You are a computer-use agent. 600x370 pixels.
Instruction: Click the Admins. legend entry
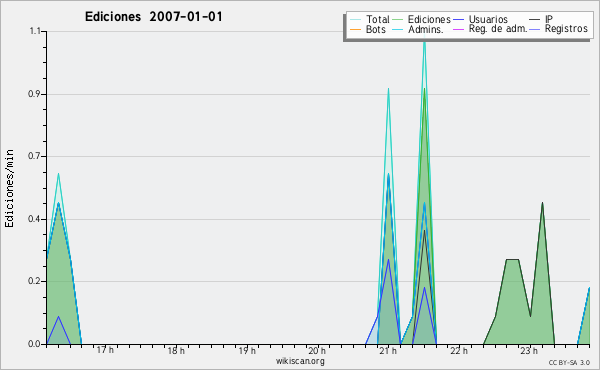(x=418, y=29)
